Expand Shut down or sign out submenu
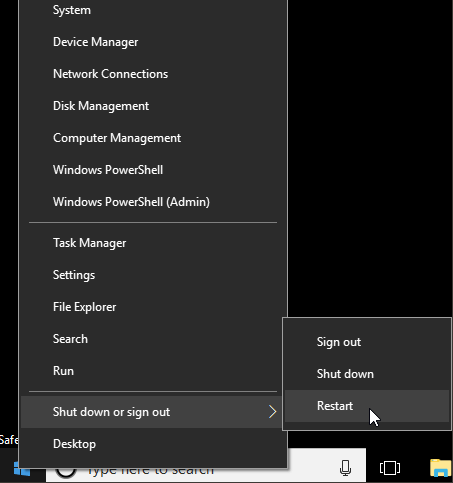Image resolution: width=453 pixels, height=483 pixels. (x=153, y=412)
